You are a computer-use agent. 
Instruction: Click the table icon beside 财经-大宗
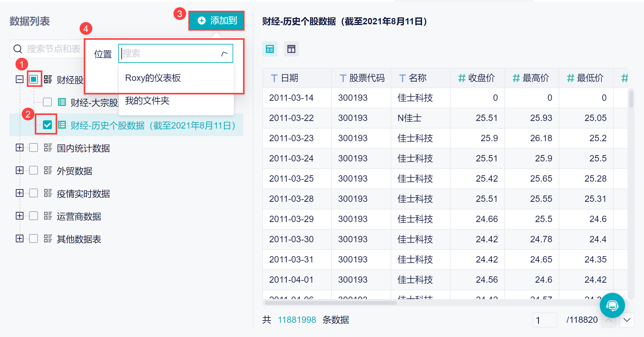62,102
